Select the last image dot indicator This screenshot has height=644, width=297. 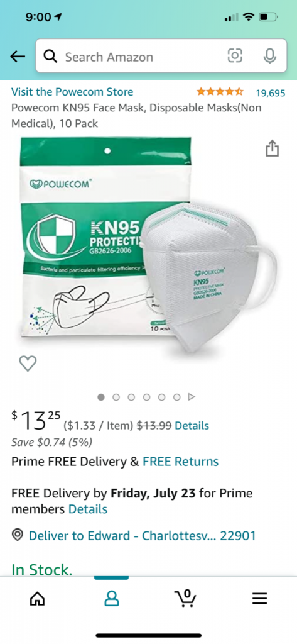point(177,397)
